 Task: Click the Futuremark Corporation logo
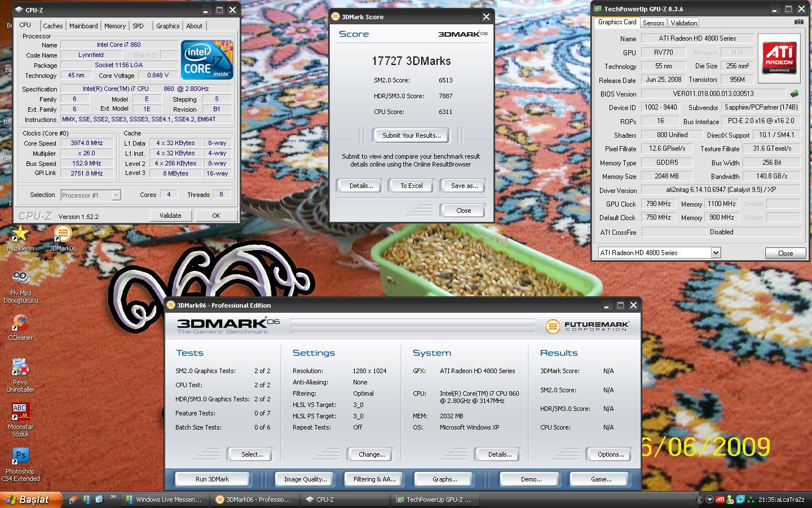tap(587, 326)
